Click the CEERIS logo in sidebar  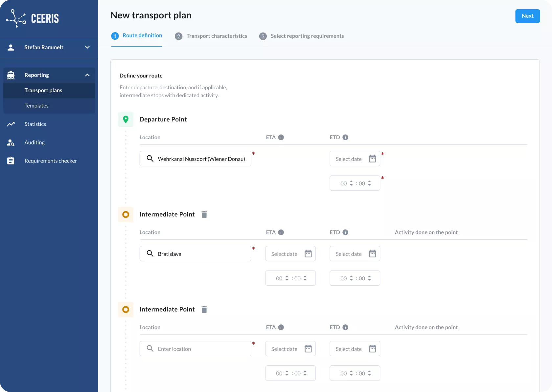coord(33,18)
